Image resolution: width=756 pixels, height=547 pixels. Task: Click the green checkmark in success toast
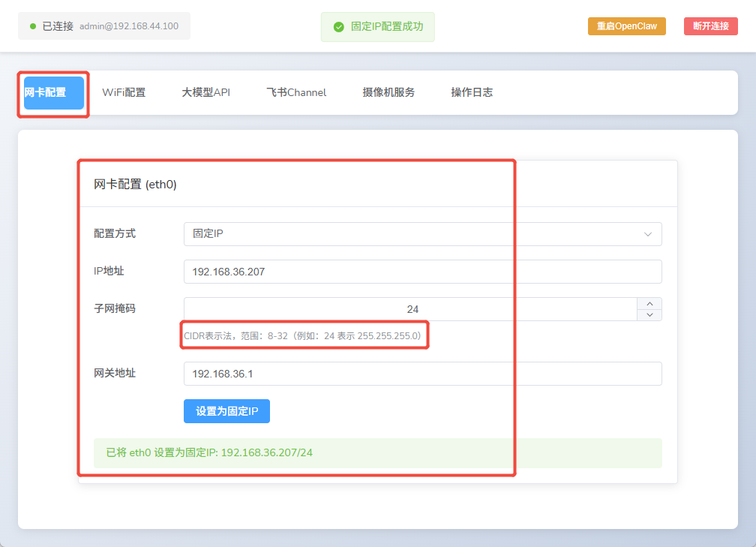[x=339, y=26]
